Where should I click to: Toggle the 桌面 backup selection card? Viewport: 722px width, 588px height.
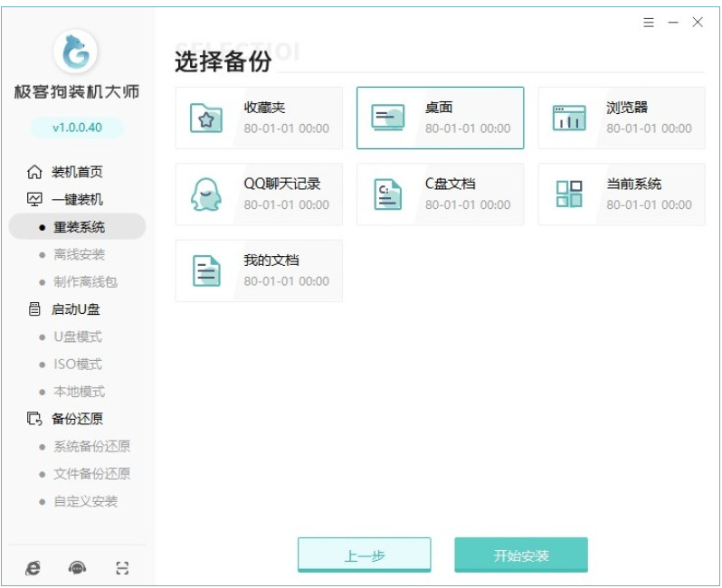(440, 118)
